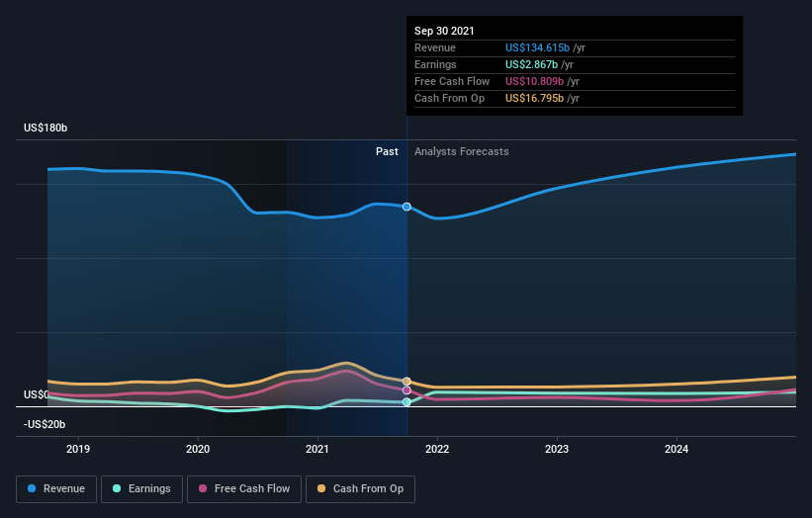This screenshot has height=518, width=812.
Task: Click the tooltip 'Free Cash Flow' row label
Action: click(x=452, y=81)
